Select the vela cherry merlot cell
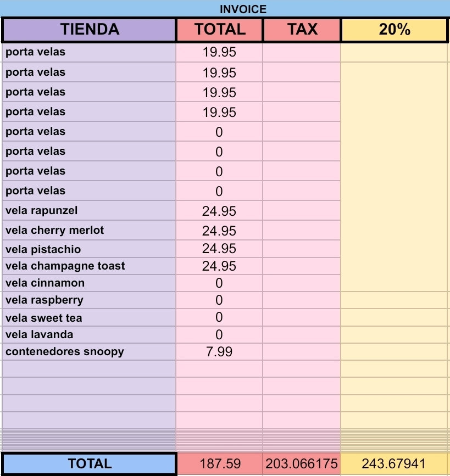This screenshot has height=476, width=450. 89,230
